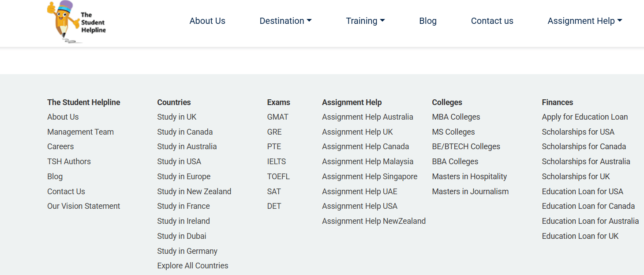Visit Scholarships for Australia page
Viewport: 644px width, 275px height.
tap(586, 162)
